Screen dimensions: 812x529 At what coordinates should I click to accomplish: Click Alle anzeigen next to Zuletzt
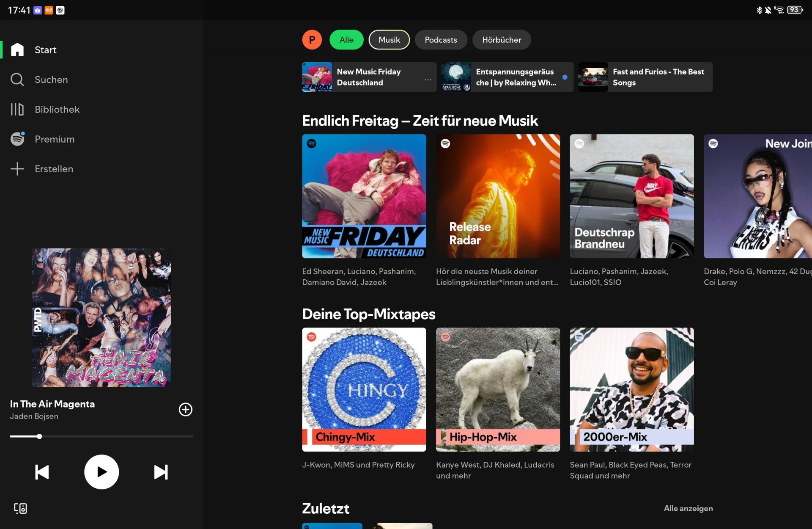pyautogui.click(x=688, y=508)
